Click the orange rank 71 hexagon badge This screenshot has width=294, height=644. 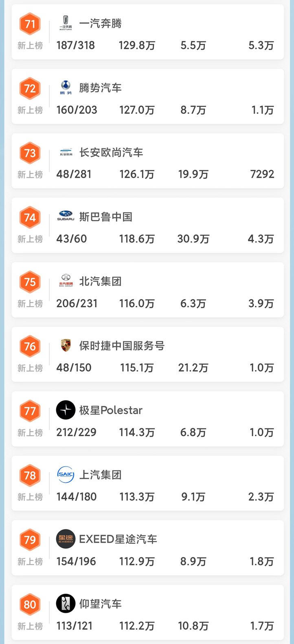(30, 24)
